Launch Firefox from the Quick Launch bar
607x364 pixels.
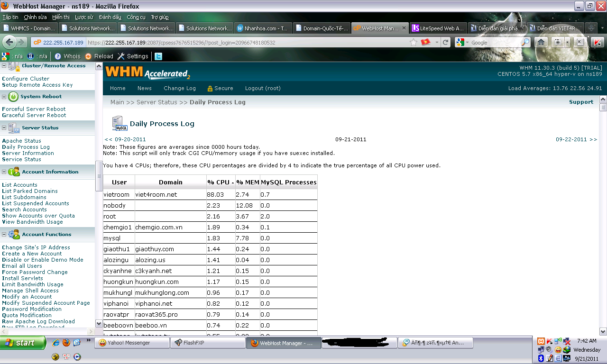66,342
